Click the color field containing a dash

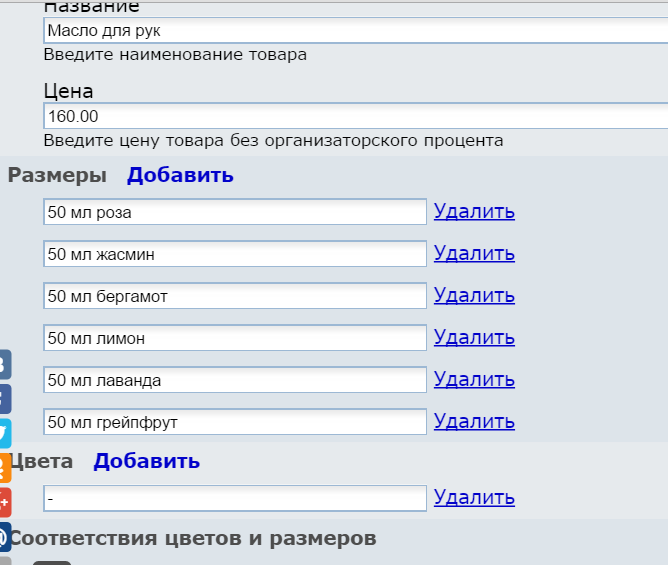[235, 498]
